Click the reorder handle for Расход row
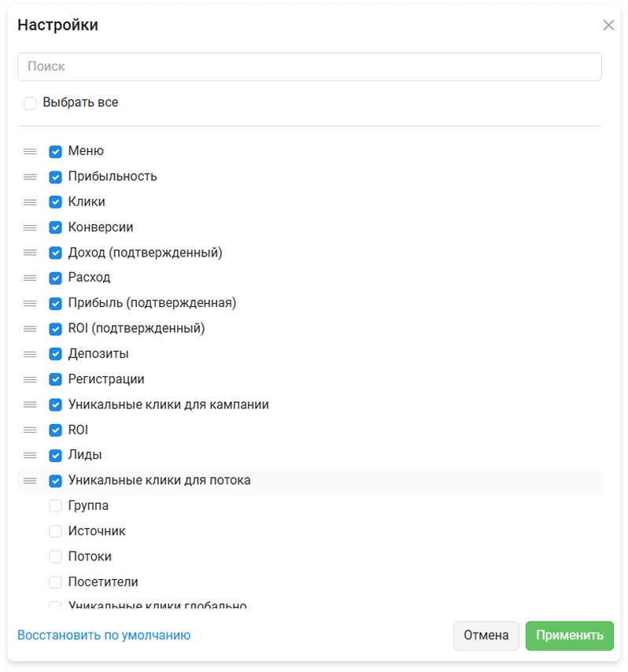Viewport: 628px width, 672px height. 30,278
